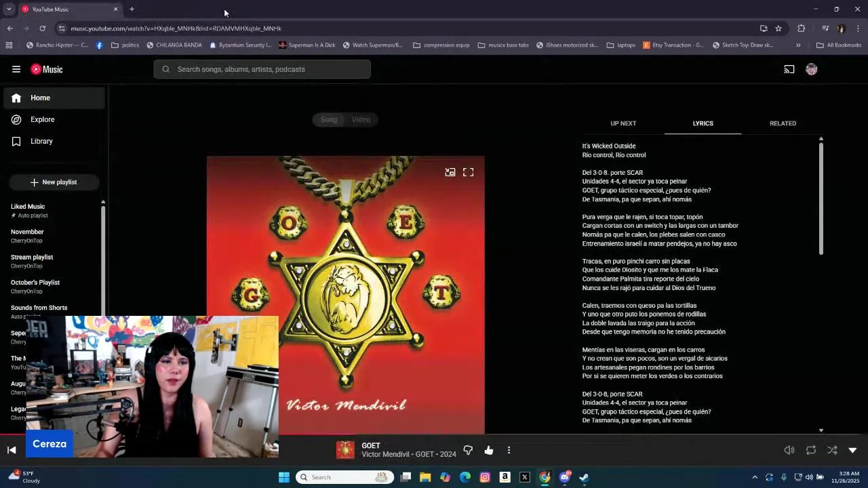This screenshot has width=868, height=488.
Task: Switch player to Song mode
Action: (x=329, y=119)
